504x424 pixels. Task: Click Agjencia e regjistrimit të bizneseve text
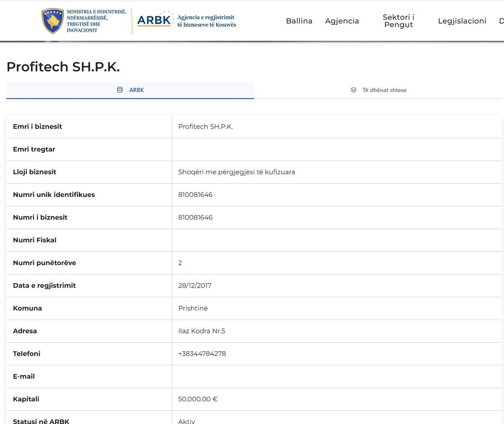pos(207,21)
